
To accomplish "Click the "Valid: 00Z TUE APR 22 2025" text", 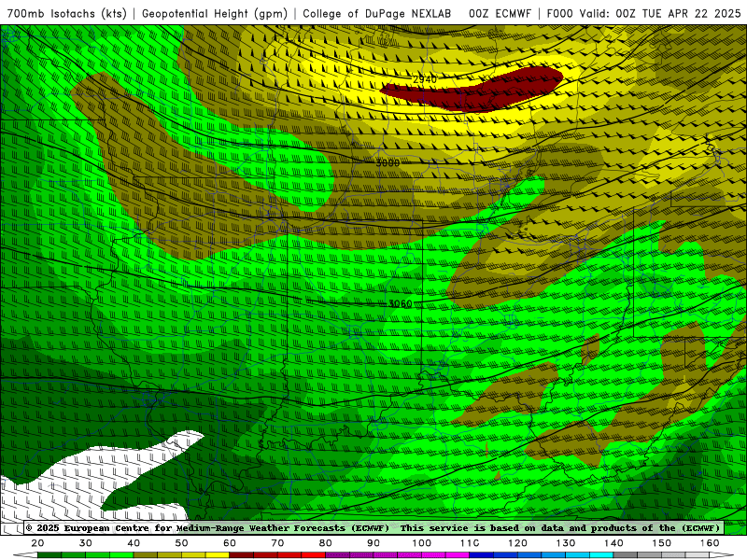I will [x=660, y=13].
